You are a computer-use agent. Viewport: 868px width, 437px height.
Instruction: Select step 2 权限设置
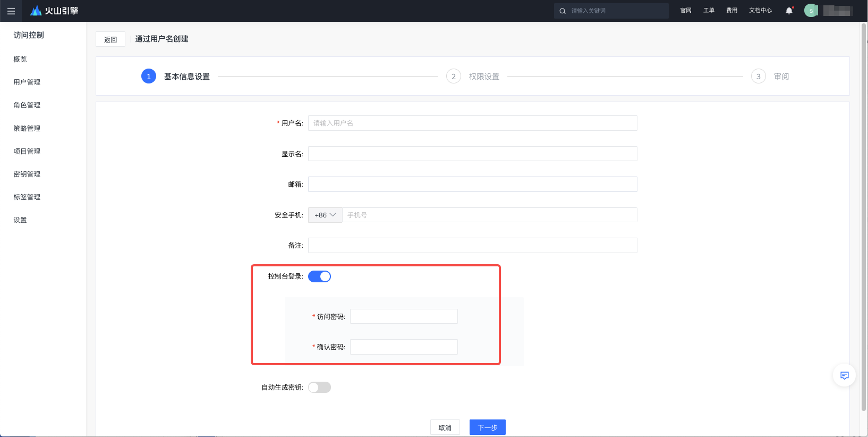pos(473,77)
